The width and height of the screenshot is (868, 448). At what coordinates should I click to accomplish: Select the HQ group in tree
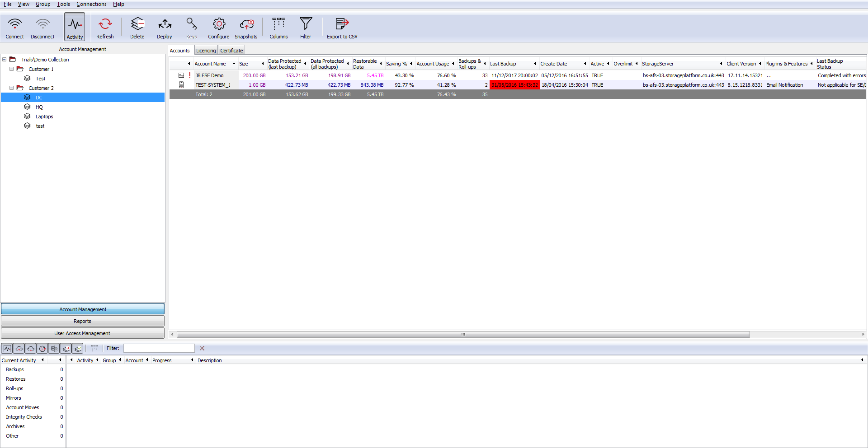click(x=39, y=107)
